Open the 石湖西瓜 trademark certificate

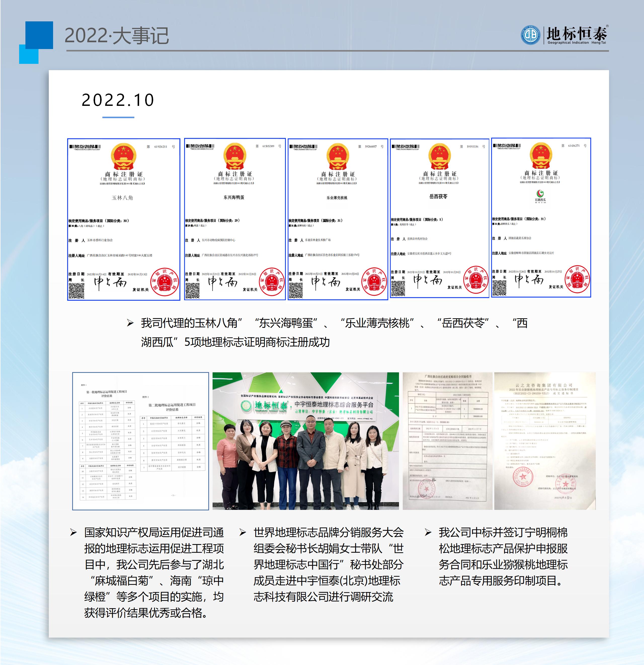pos(541,217)
